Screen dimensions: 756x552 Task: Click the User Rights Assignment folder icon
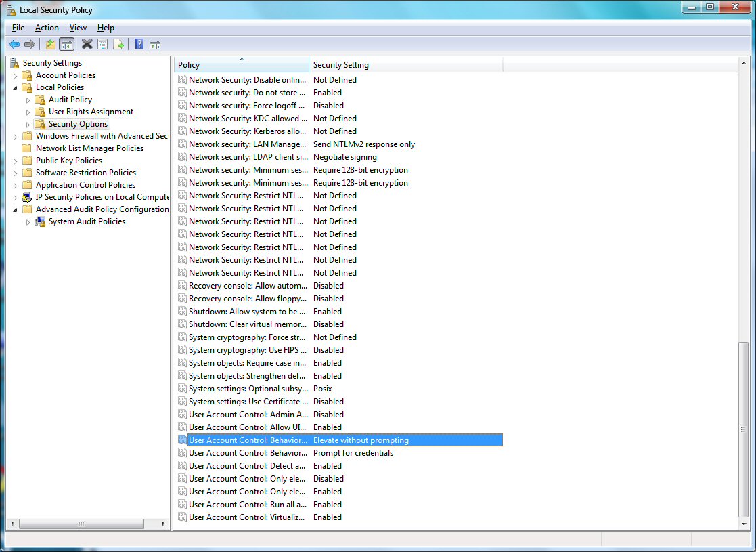click(40, 112)
